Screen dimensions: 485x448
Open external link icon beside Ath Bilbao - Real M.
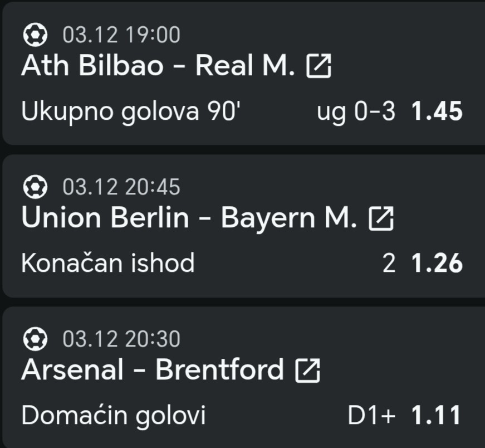(319, 67)
